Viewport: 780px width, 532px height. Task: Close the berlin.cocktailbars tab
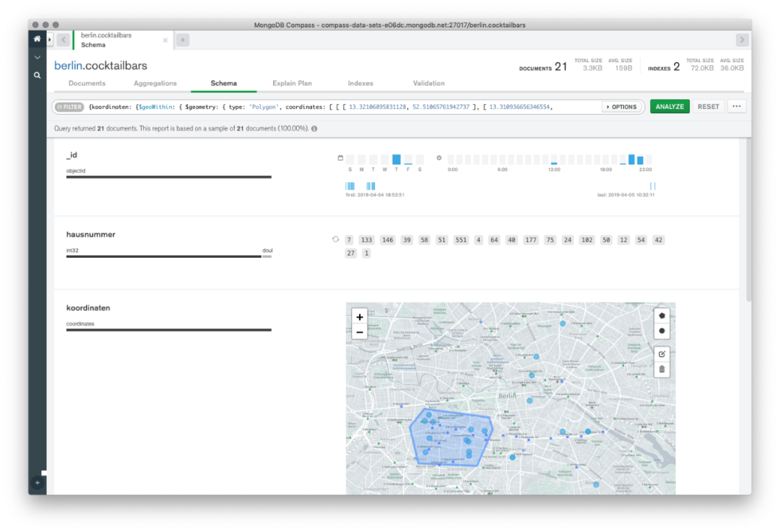pos(165,40)
